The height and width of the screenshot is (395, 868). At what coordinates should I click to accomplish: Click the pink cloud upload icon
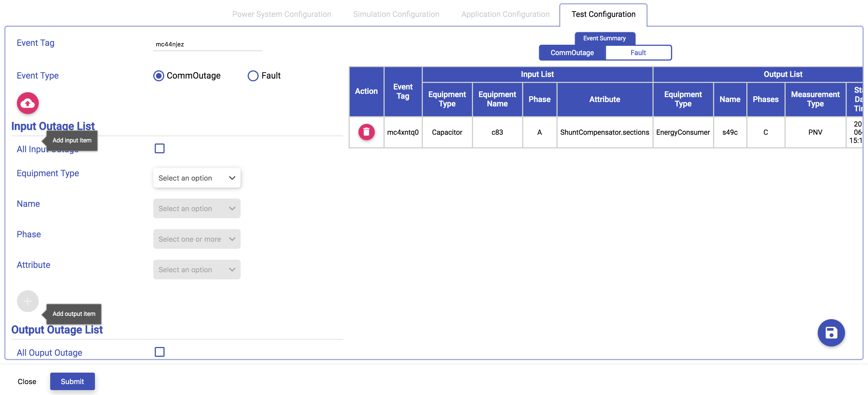pos(28,103)
